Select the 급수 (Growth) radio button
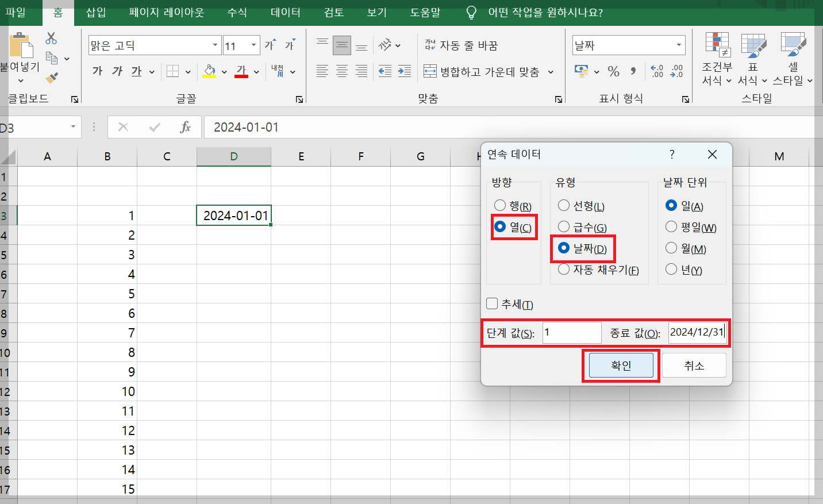This screenshot has height=504, width=823. 563,226
